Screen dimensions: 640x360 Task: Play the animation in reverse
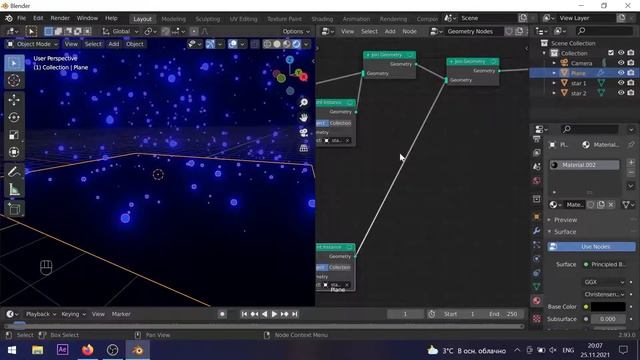click(264, 314)
